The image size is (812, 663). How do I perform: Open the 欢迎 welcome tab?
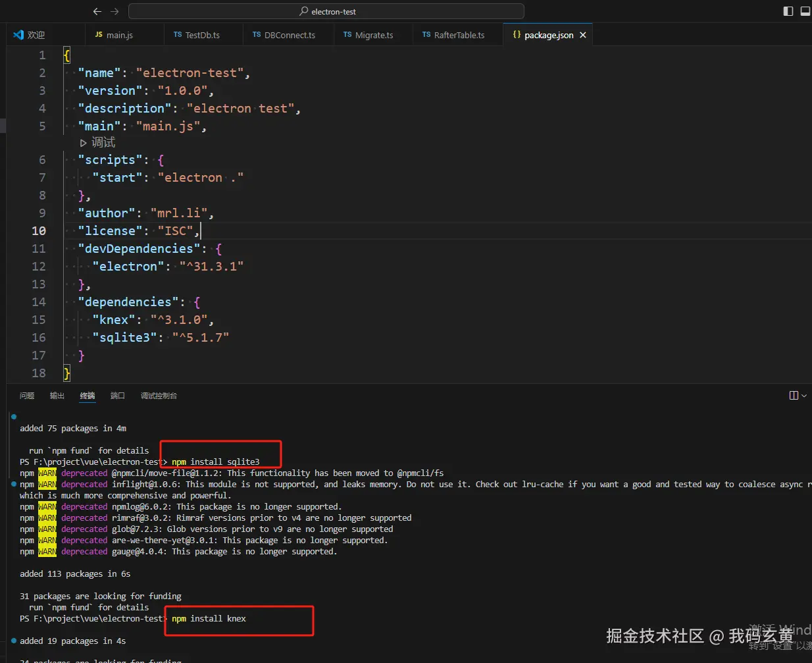tap(46, 35)
